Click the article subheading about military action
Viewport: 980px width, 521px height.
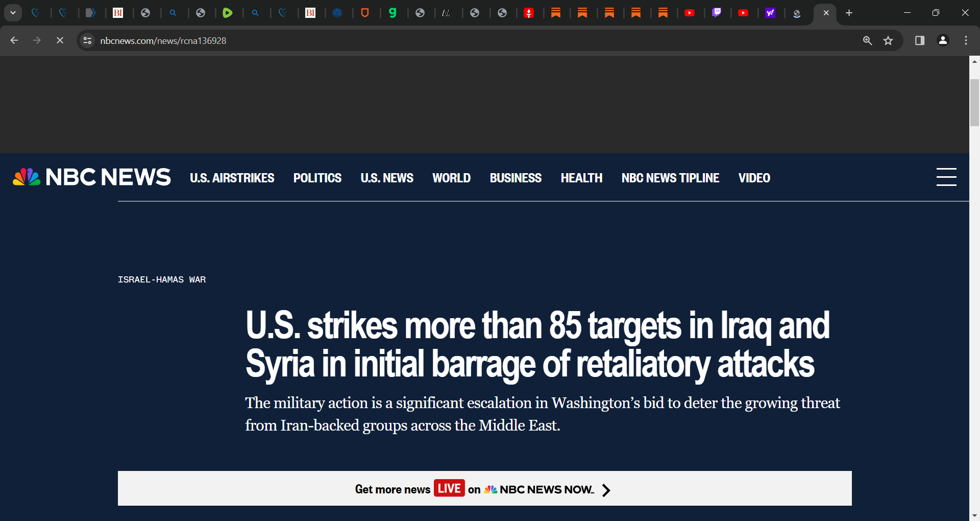(542, 414)
